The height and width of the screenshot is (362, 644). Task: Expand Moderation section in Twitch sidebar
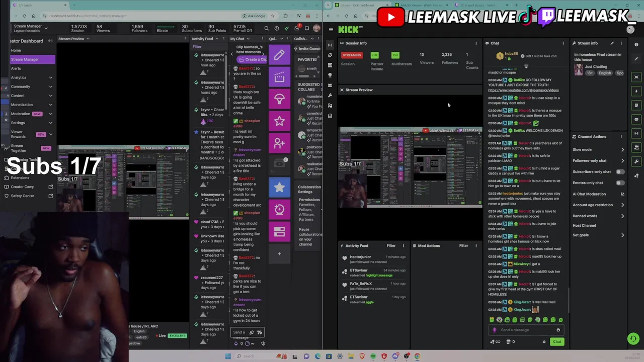coord(50,114)
